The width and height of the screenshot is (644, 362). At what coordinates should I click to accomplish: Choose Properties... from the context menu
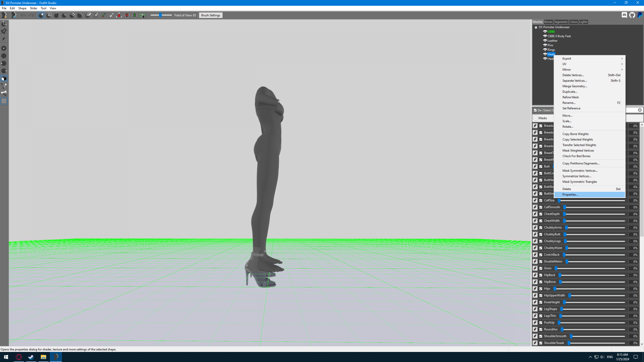click(x=570, y=195)
